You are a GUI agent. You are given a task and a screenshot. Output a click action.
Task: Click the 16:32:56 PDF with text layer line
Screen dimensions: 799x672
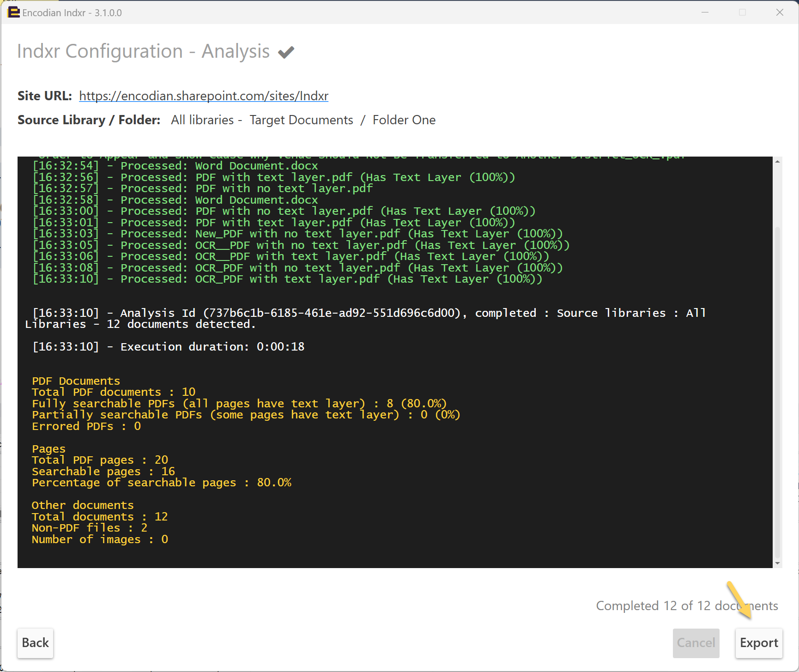point(274,177)
